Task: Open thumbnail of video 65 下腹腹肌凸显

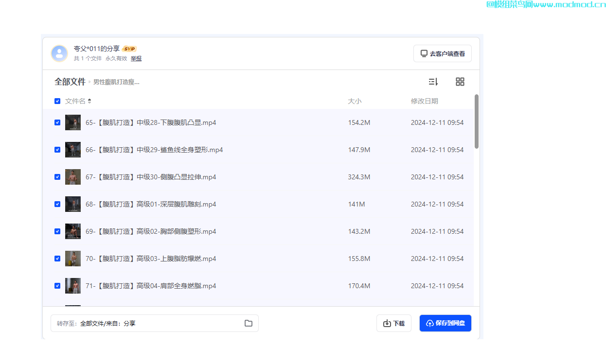Action: pyautogui.click(x=73, y=122)
